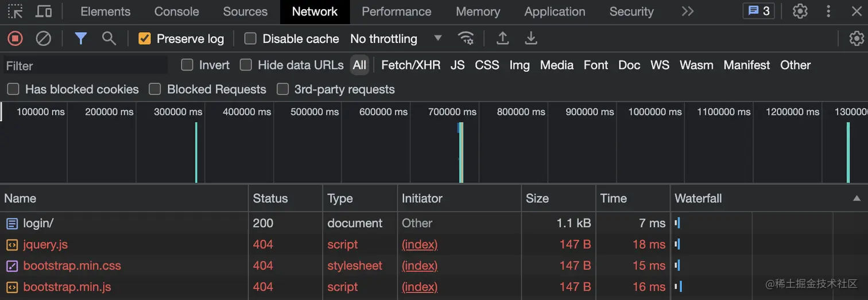Open the inspect element picker
This screenshot has height=300, width=868.
(15, 11)
